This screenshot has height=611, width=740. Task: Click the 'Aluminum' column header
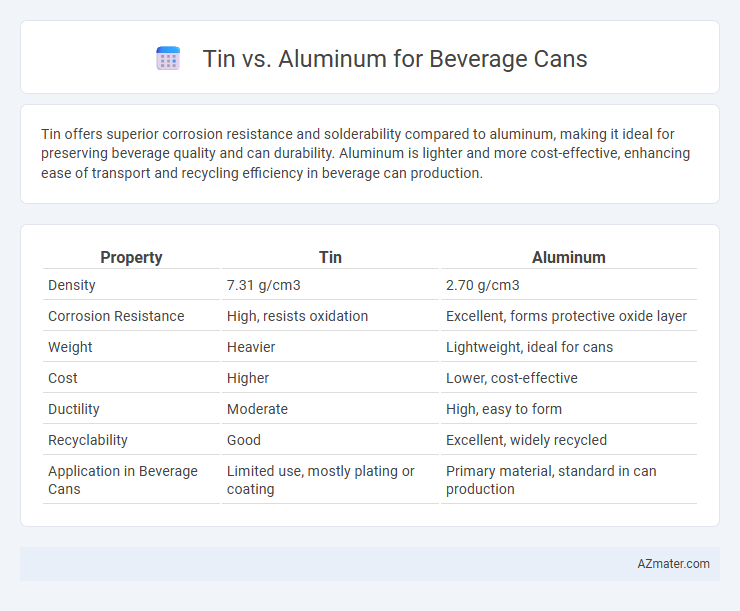click(569, 257)
